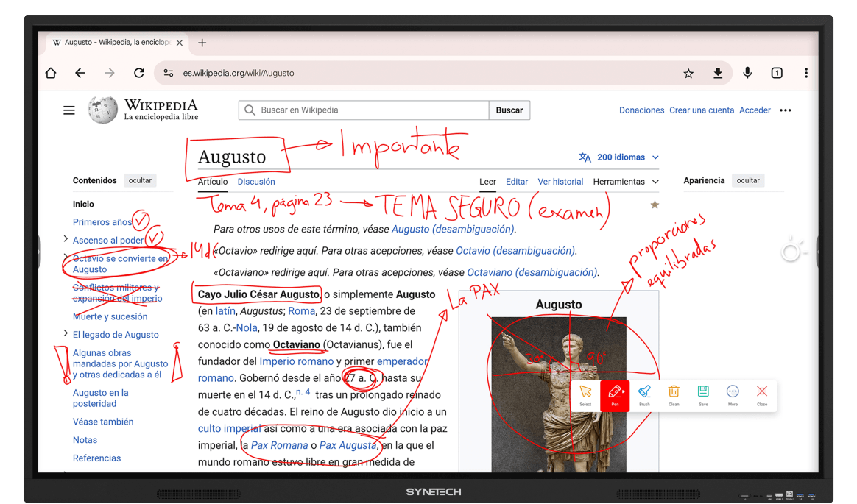
Task: Expand Octavio se convierte en Augusto section
Action: point(66,256)
